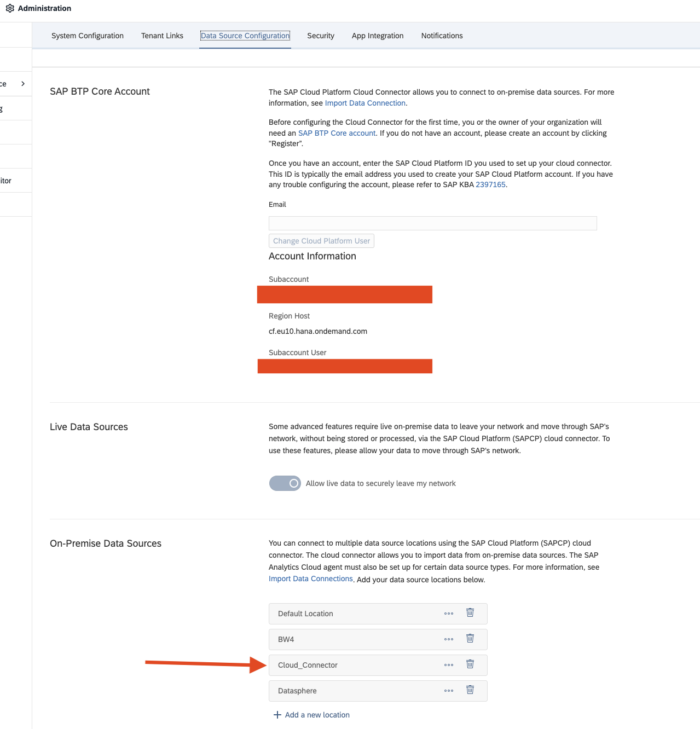Delete the Datasphere location entry
Image resolution: width=700 pixels, height=729 pixels.
[470, 690]
